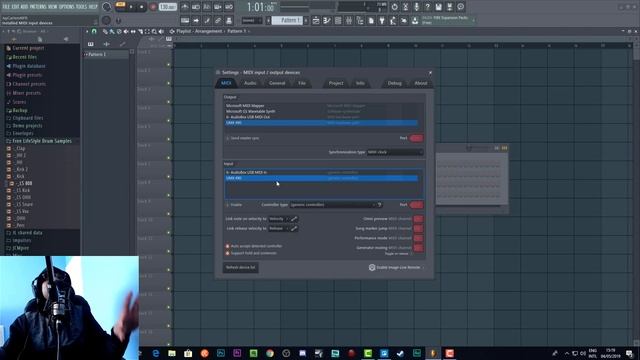Select Microsoft GS Wavetable Synth output
Screen dimensions: 640x360
click(x=322, y=111)
